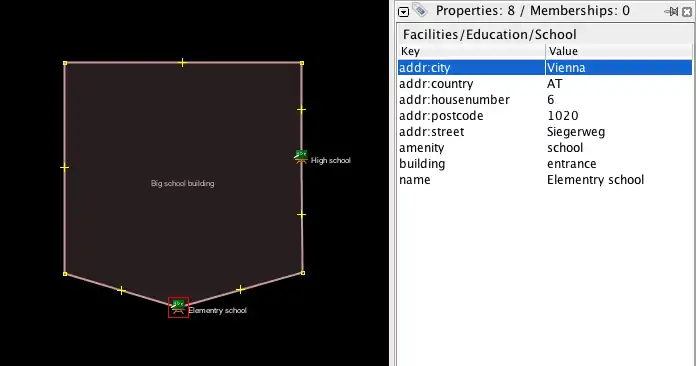Select the name Elementry school row
Image resolution: width=696 pixels, height=366 pixels.
pos(545,179)
